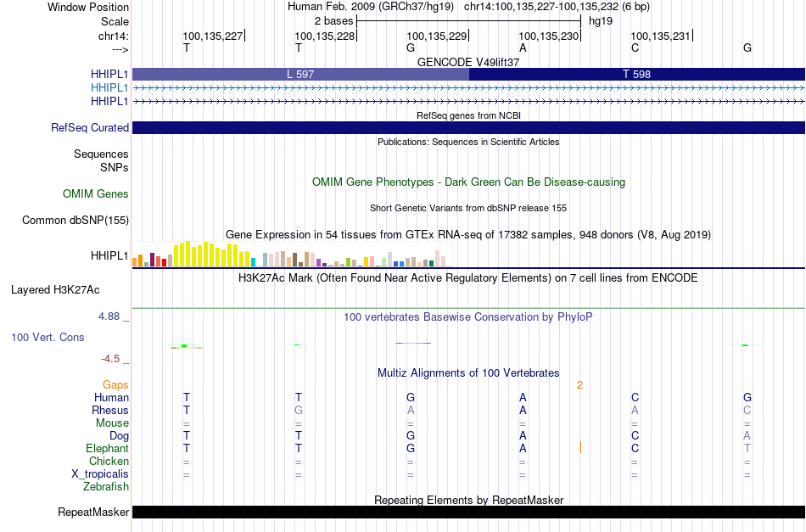
Task: Open Gene Expression in 54 tissues title
Action: click(468, 235)
